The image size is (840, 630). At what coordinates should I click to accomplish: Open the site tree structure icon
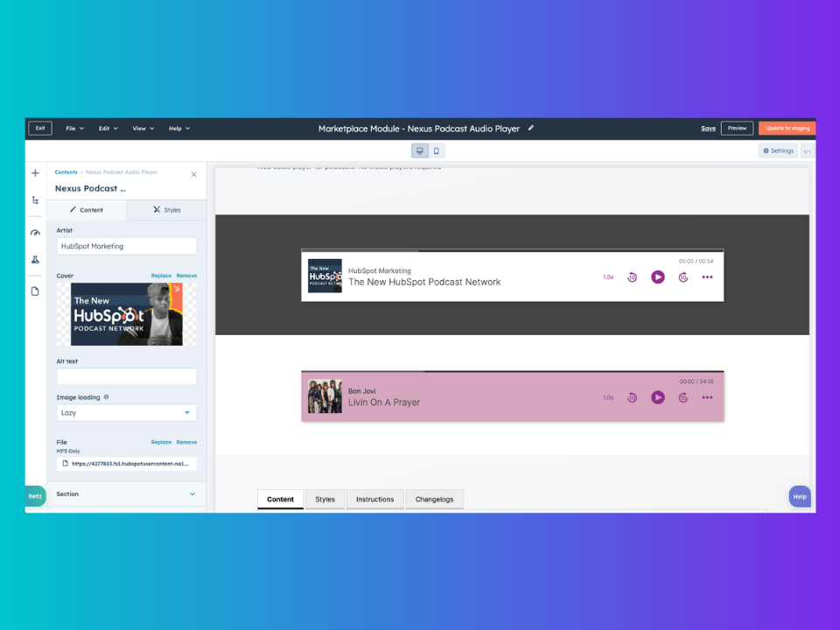pyautogui.click(x=35, y=200)
